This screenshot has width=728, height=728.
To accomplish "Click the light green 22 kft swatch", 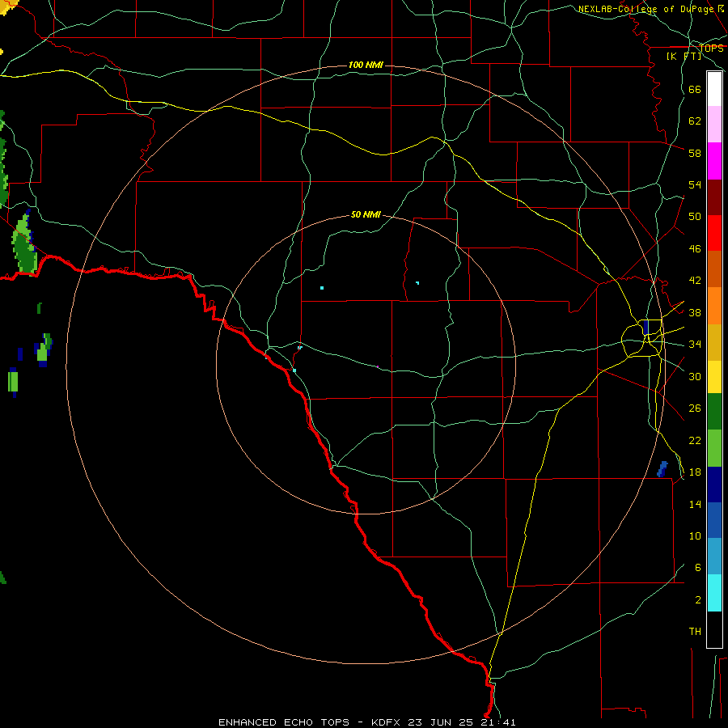I will click(x=714, y=448).
